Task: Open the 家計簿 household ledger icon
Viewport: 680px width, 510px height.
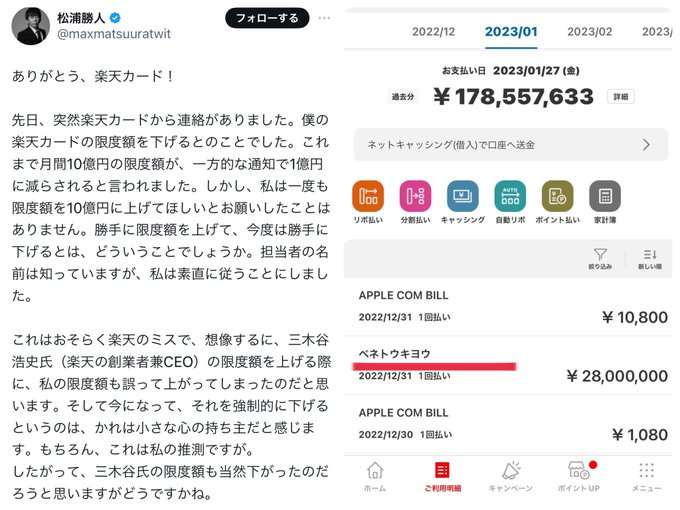Action: pos(605,196)
